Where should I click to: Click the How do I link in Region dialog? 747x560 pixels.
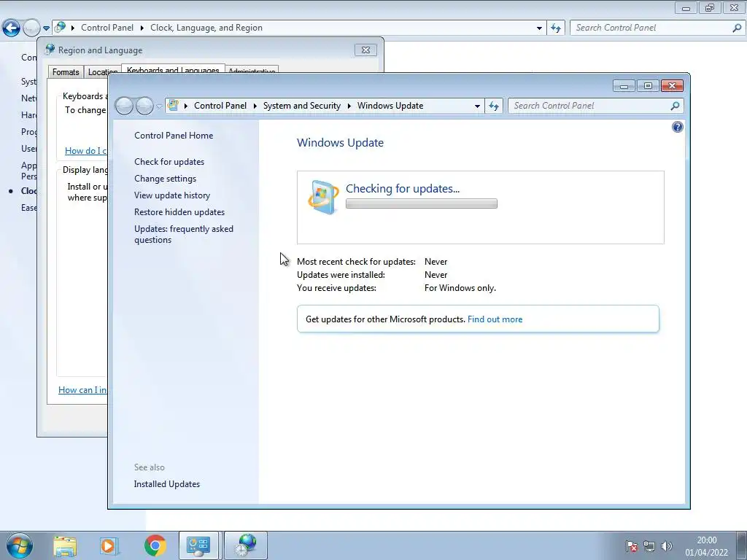coord(86,150)
